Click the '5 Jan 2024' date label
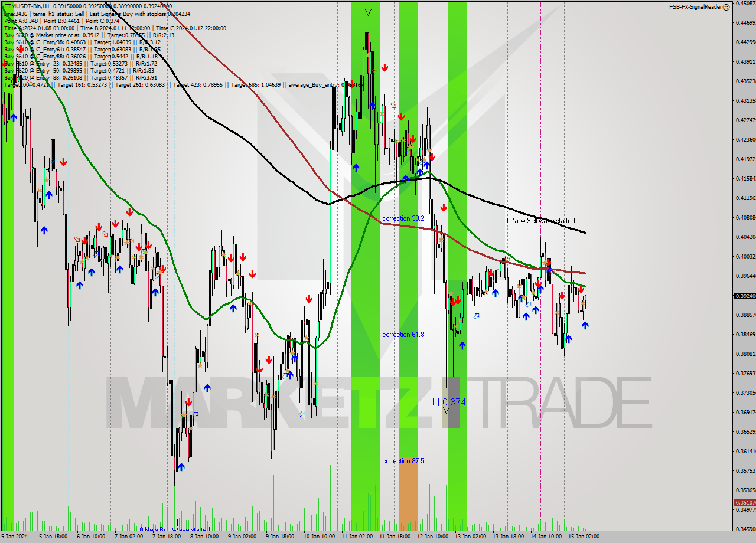This screenshot has height=543, width=756. 15,537
